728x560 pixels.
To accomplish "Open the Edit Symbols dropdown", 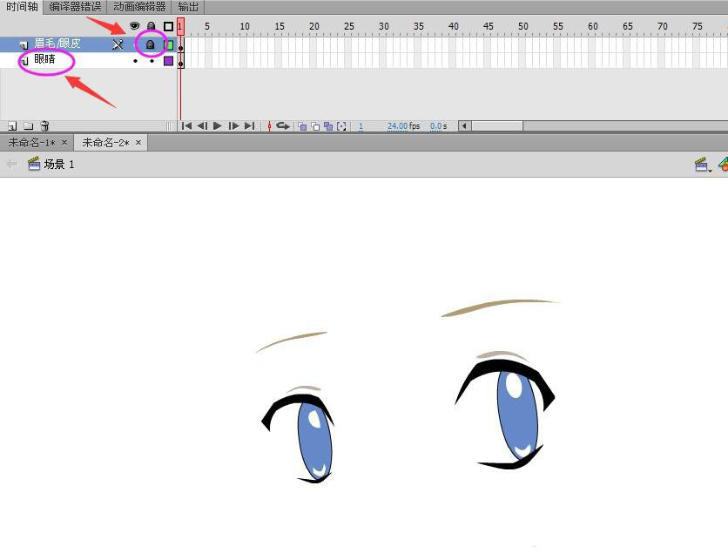I will click(x=723, y=164).
